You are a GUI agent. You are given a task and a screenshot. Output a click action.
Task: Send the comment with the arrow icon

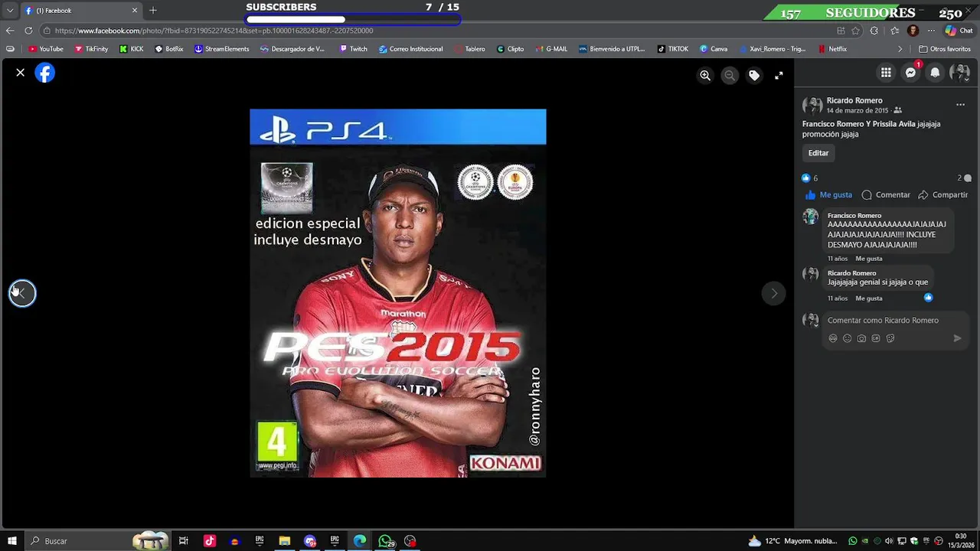[957, 338]
